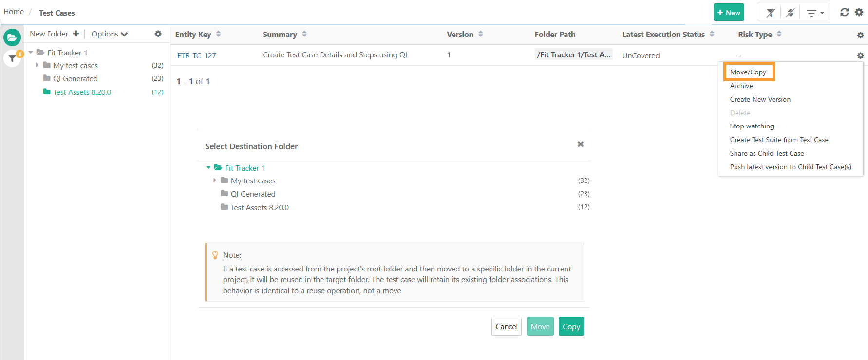The width and height of the screenshot is (868, 360).
Task: Select the Fit Tracker 1 root folder in the sidebar
Action: tap(67, 53)
